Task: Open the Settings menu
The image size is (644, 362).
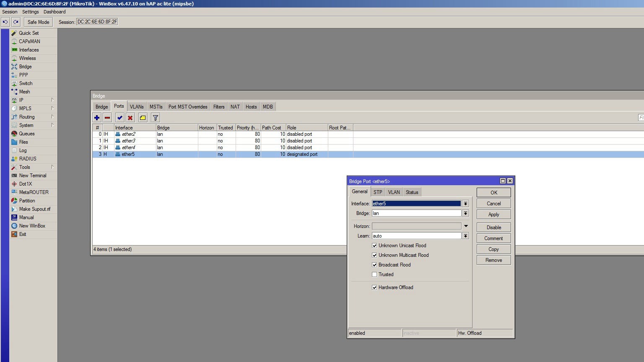Action: tap(30, 12)
